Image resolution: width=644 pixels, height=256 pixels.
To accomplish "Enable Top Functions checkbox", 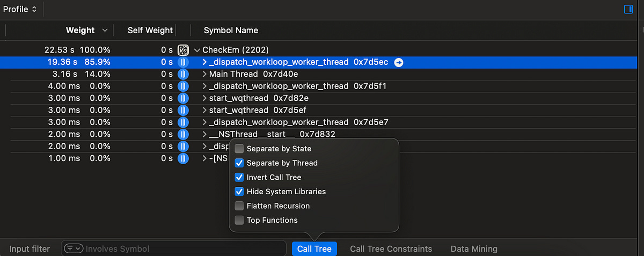I will pos(239,220).
